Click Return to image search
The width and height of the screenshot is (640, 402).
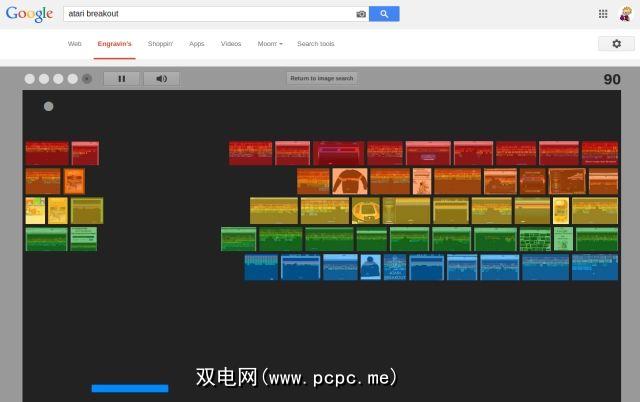322,78
